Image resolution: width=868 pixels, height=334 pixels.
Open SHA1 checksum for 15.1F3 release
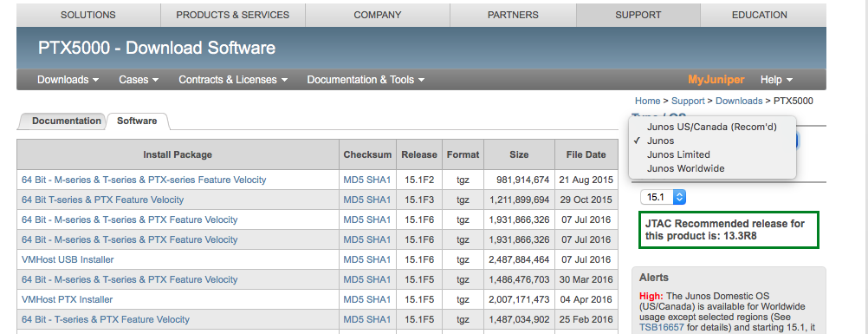[379, 200]
